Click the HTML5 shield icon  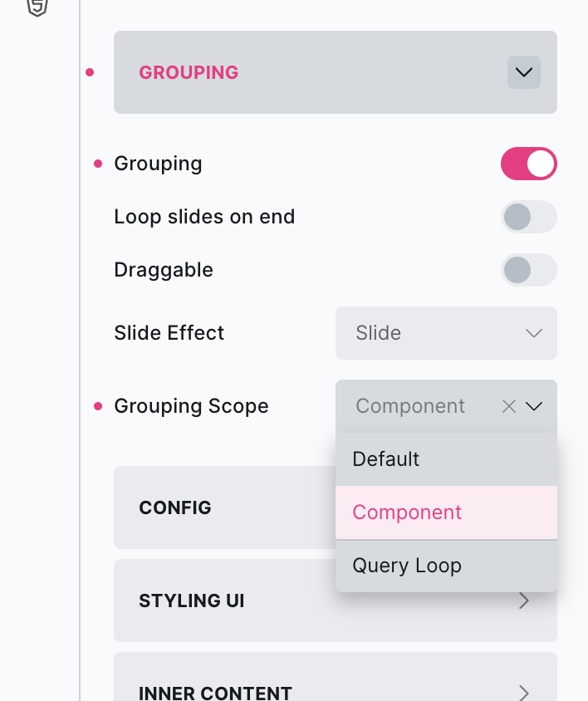[x=37, y=7]
